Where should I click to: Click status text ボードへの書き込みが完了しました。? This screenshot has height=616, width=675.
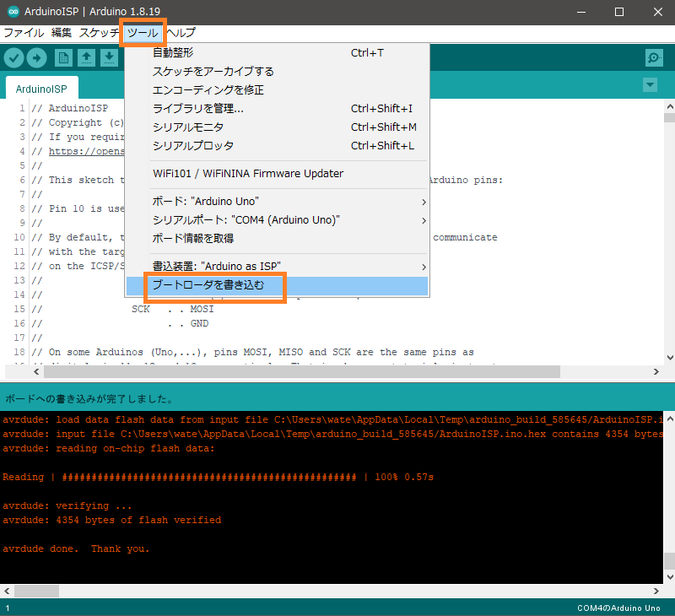89,399
